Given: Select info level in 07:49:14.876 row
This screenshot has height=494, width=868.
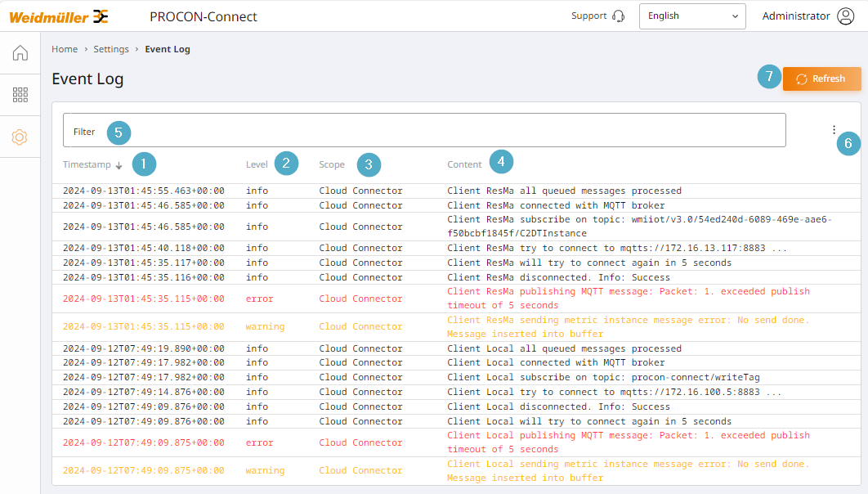Looking at the screenshot, I should (257, 392).
